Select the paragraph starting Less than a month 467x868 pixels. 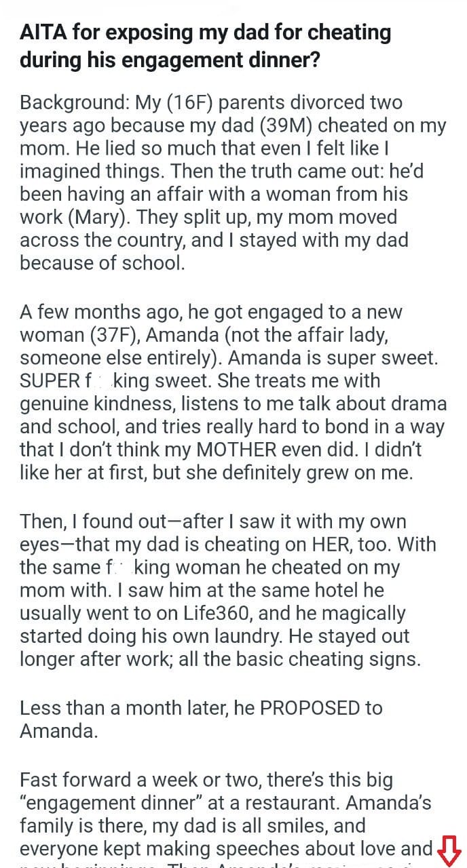pyautogui.click(x=201, y=719)
